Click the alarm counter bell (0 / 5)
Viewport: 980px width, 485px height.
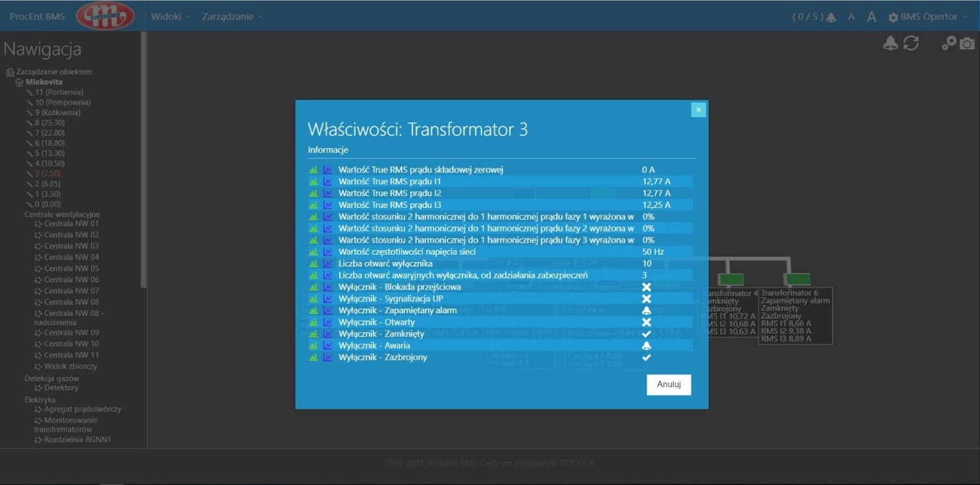tap(831, 17)
